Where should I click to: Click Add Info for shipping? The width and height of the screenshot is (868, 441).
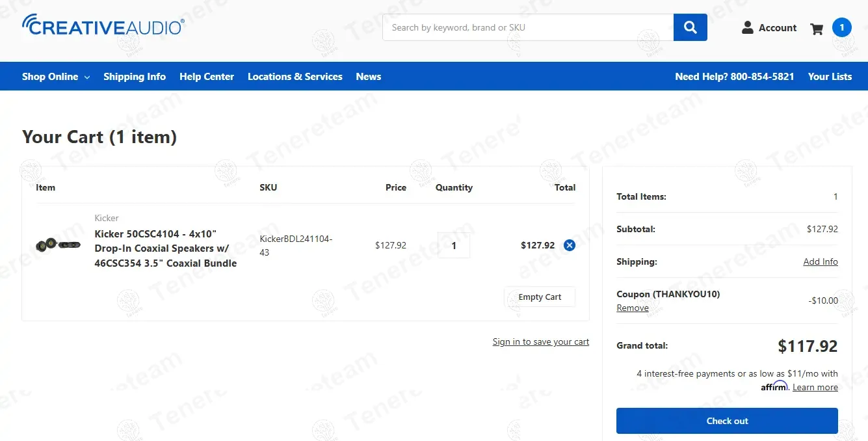pos(820,261)
